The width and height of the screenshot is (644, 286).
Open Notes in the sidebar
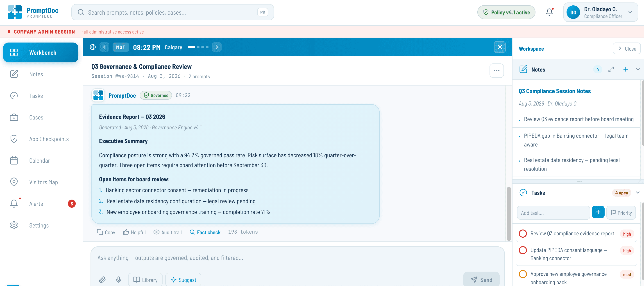pyautogui.click(x=41, y=74)
